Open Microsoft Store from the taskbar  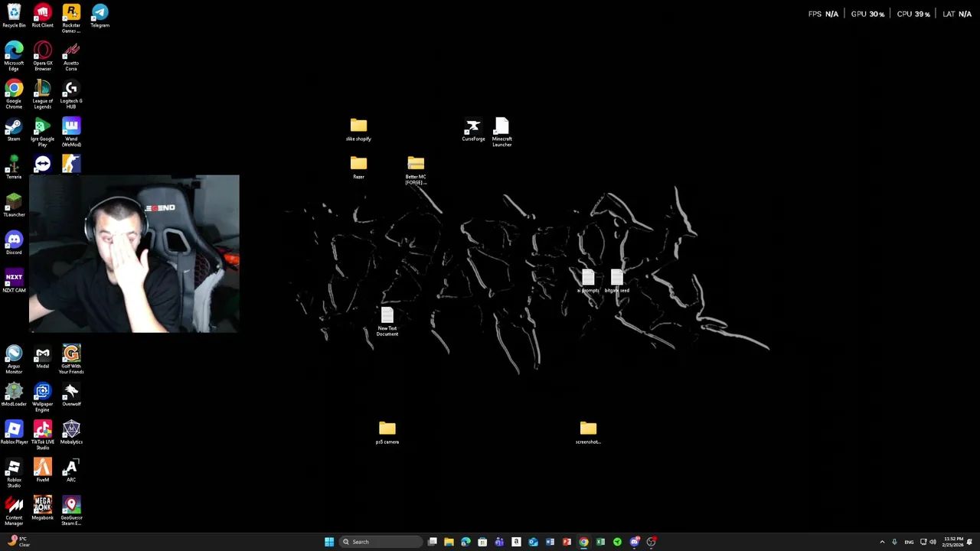[482, 542]
